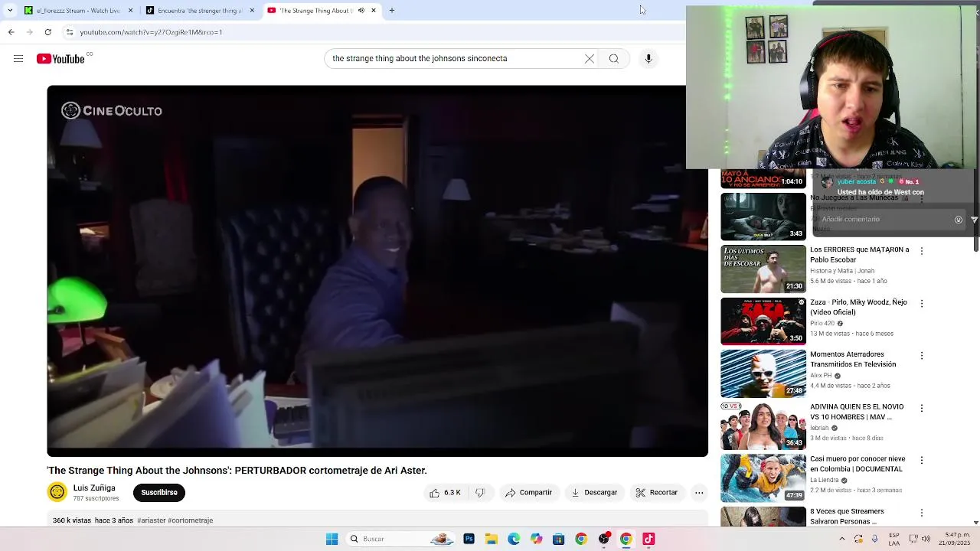The width and height of the screenshot is (980, 551).
Task: Open the Pablo Escobar video thumbnail
Action: pos(763,269)
